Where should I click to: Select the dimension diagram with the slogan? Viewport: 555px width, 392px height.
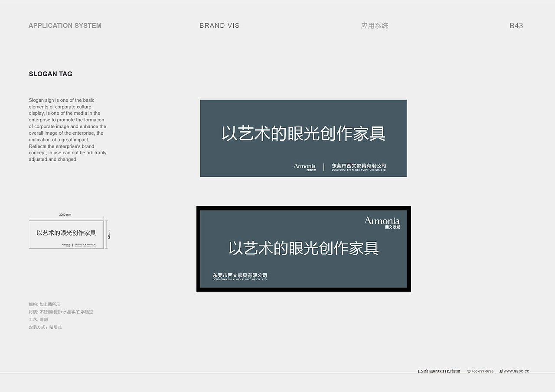66,234
